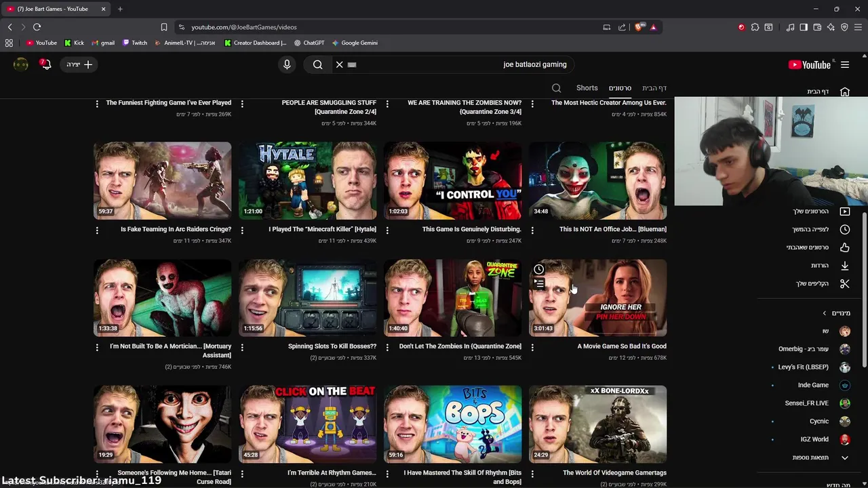Search within channel using magnifier icon
Screen dimensions: 868x488
556,88
